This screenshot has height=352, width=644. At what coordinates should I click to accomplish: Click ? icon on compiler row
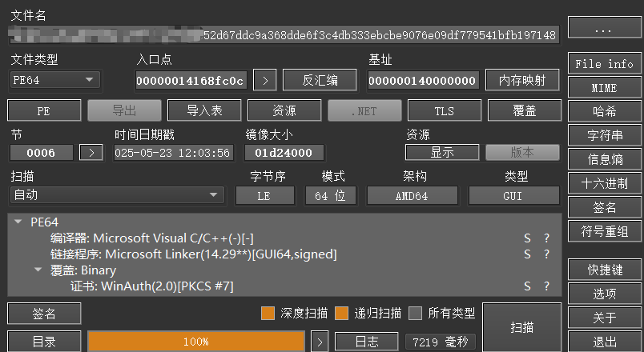(546, 238)
